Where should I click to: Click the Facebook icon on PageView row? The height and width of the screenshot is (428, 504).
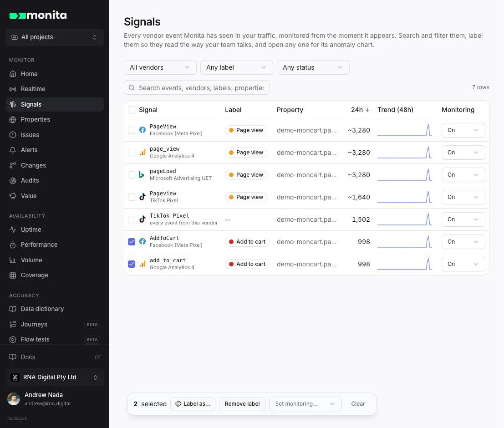pos(143,130)
